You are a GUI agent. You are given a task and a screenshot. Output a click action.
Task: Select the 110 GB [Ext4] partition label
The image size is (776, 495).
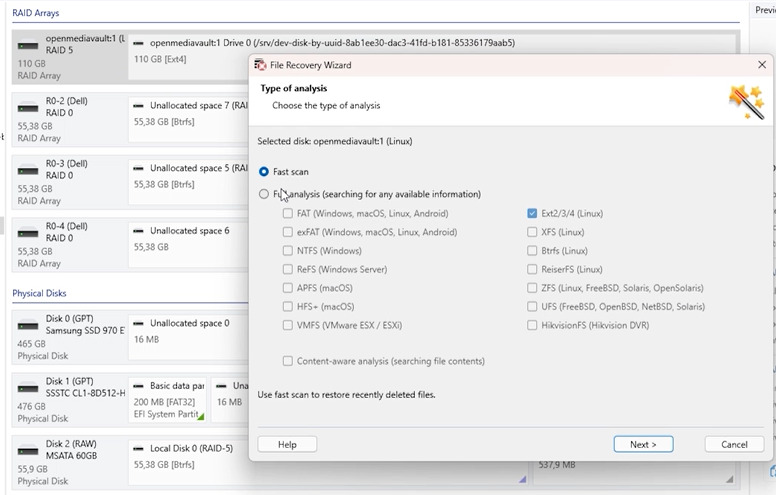coord(160,59)
